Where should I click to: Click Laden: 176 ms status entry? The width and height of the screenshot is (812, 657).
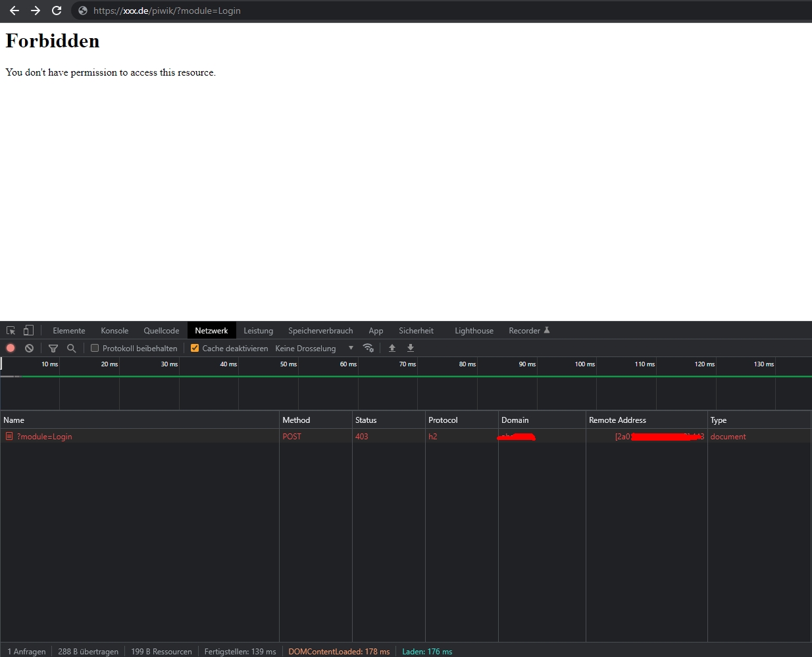(x=427, y=651)
